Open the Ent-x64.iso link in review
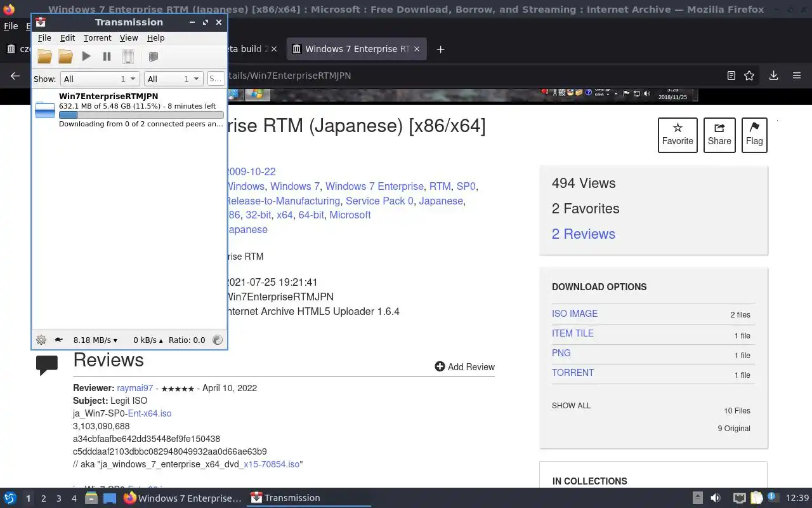 pyautogui.click(x=150, y=413)
